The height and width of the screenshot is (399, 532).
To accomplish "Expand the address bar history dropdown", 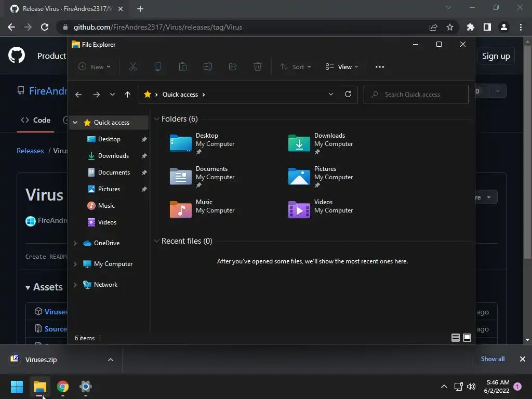I will [x=331, y=95].
